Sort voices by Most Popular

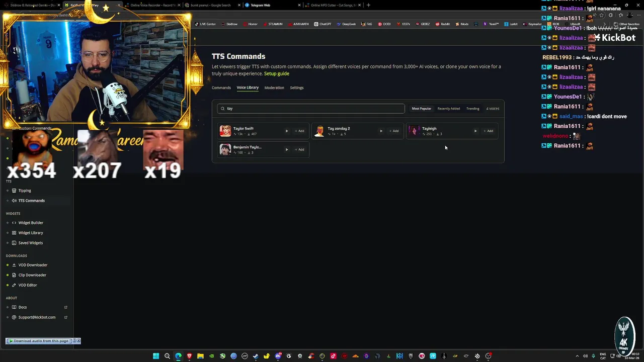[422, 109]
